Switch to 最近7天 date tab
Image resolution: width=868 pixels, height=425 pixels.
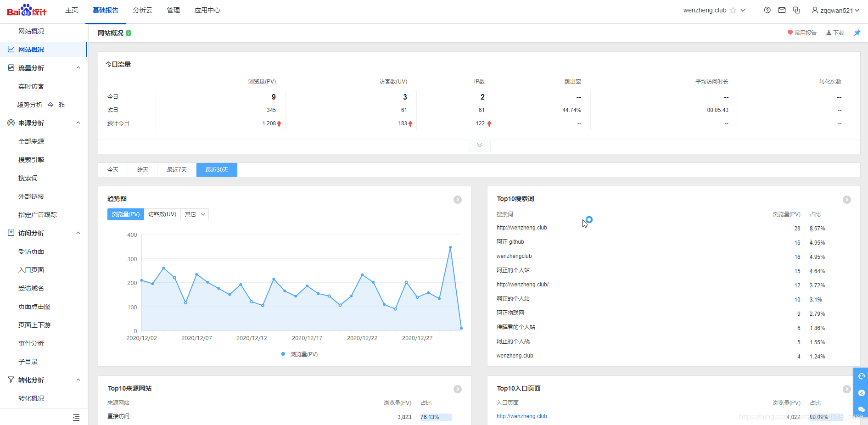(177, 170)
